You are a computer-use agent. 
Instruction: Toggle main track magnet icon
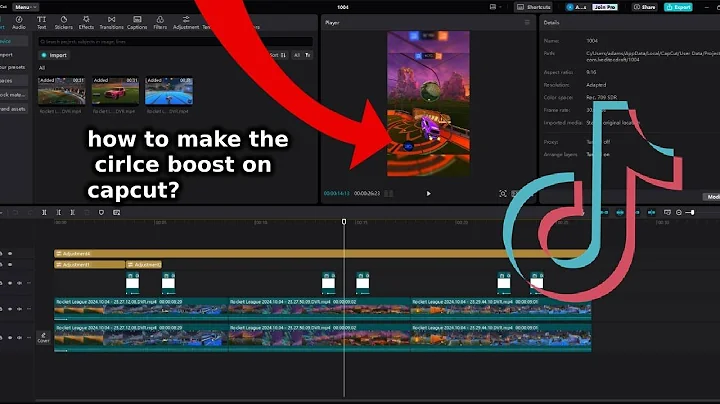[x=605, y=213]
